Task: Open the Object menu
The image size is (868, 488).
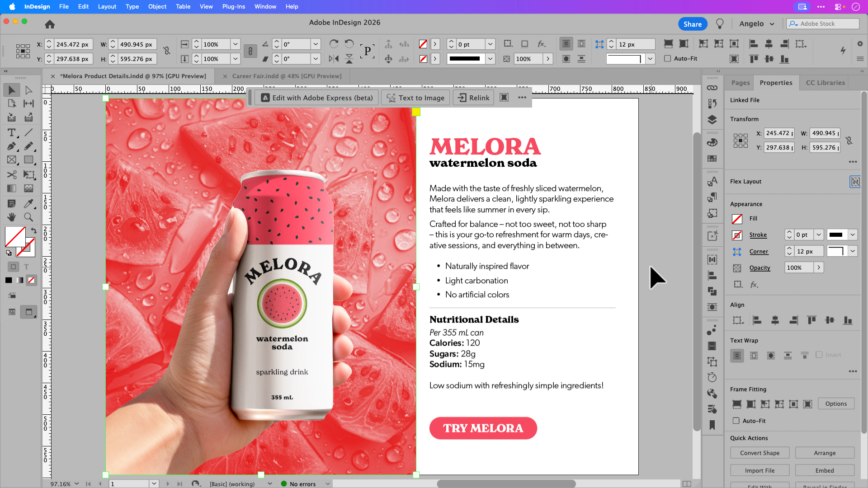Action: pos(157,6)
